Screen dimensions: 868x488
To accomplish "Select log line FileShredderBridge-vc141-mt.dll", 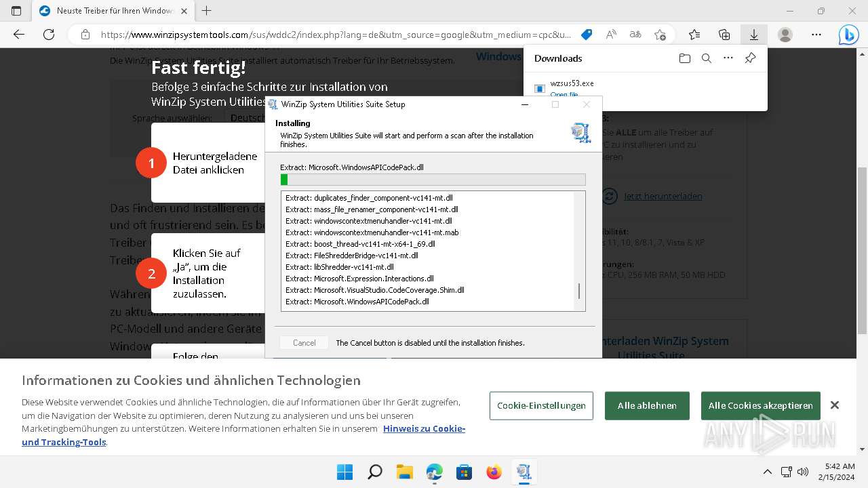I will tap(352, 256).
